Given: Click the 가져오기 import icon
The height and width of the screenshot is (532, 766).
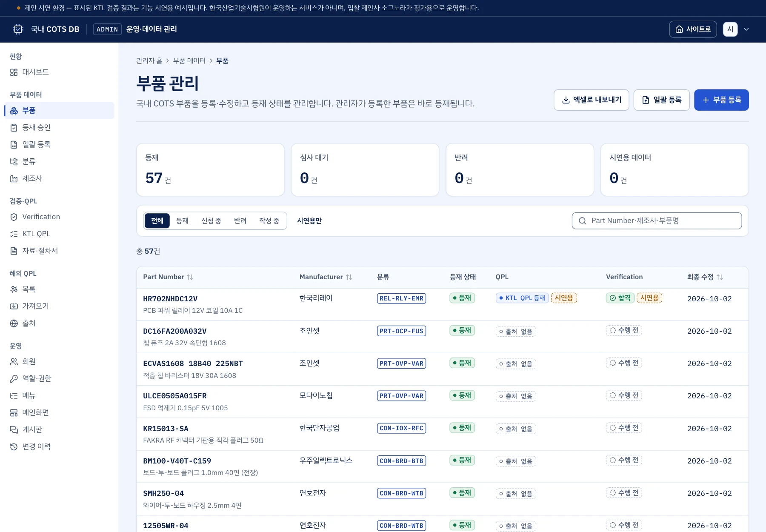Looking at the screenshot, I should coord(14,306).
